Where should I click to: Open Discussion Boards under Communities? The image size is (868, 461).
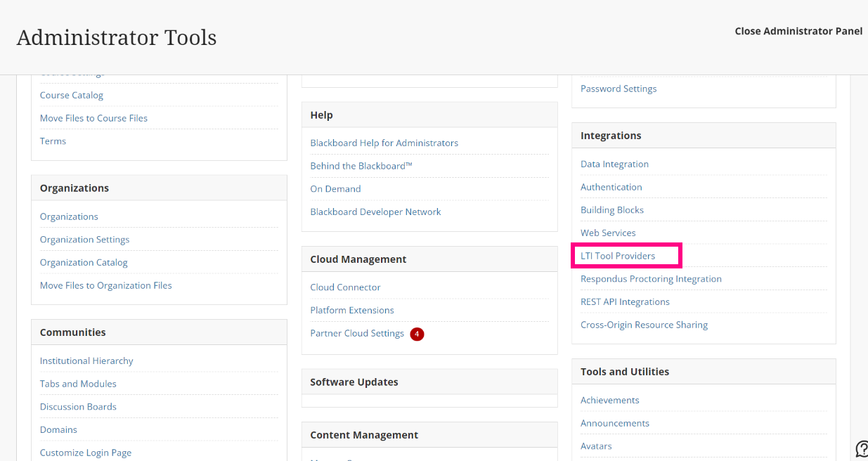point(78,407)
